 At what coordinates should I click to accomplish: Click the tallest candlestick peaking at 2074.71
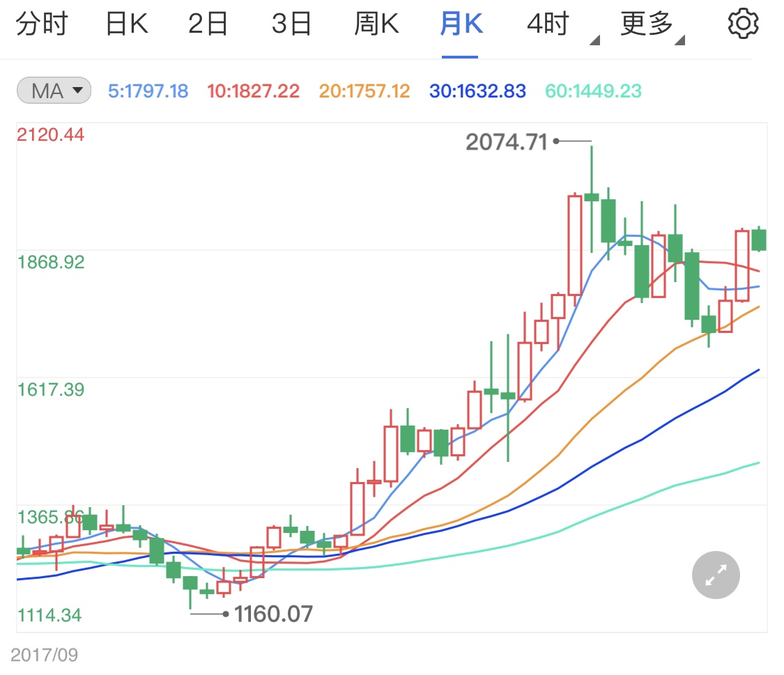592,199
